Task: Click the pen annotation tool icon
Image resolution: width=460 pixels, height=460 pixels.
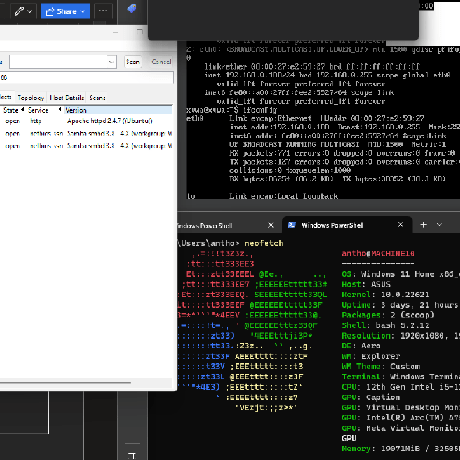Action: pyautogui.click(x=19, y=11)
